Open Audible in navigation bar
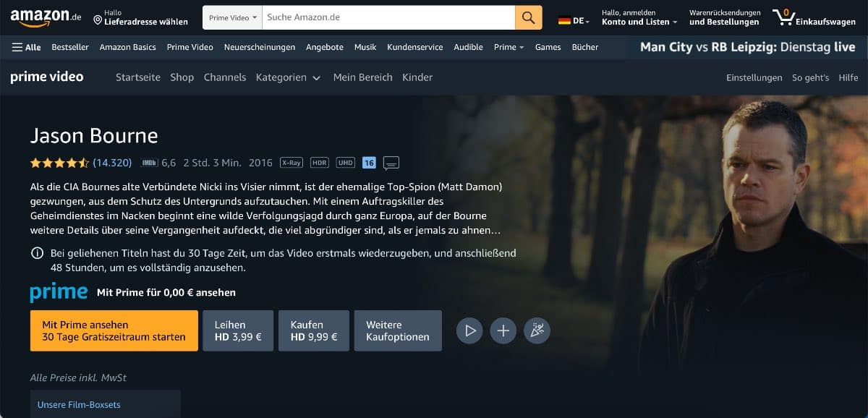This screenshot has height=418, width=868. [468, 47]
